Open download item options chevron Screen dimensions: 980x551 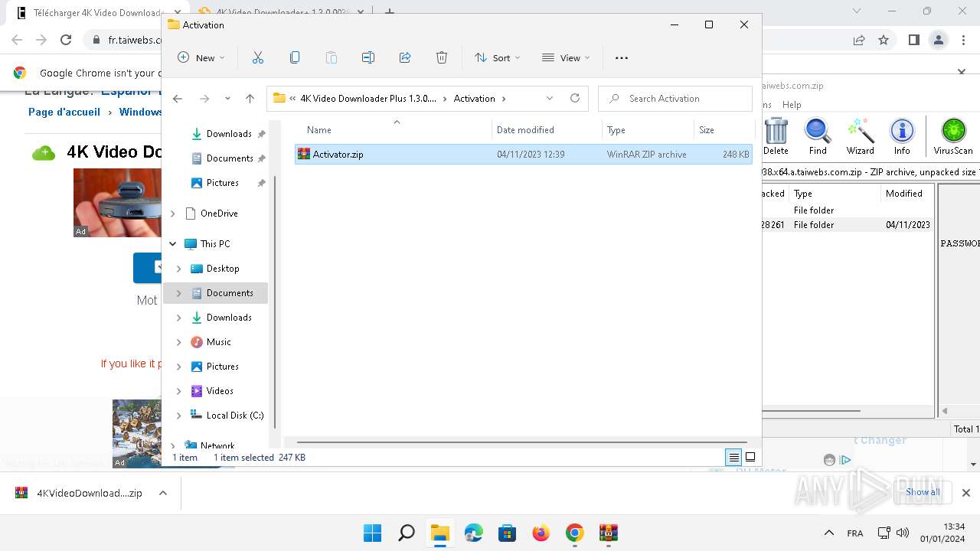point(163,493)
